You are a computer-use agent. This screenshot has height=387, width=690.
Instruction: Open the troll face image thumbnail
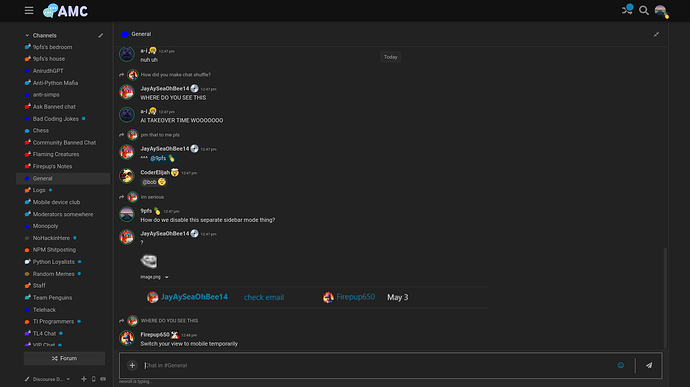149,261
